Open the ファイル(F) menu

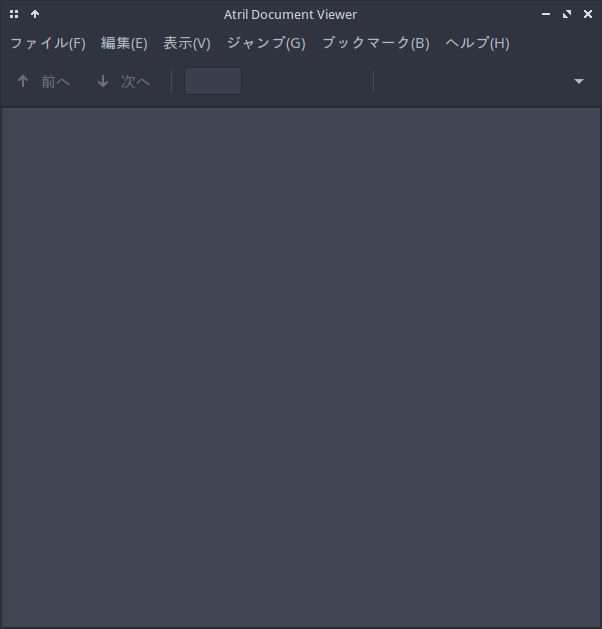(x=48, y=43)
